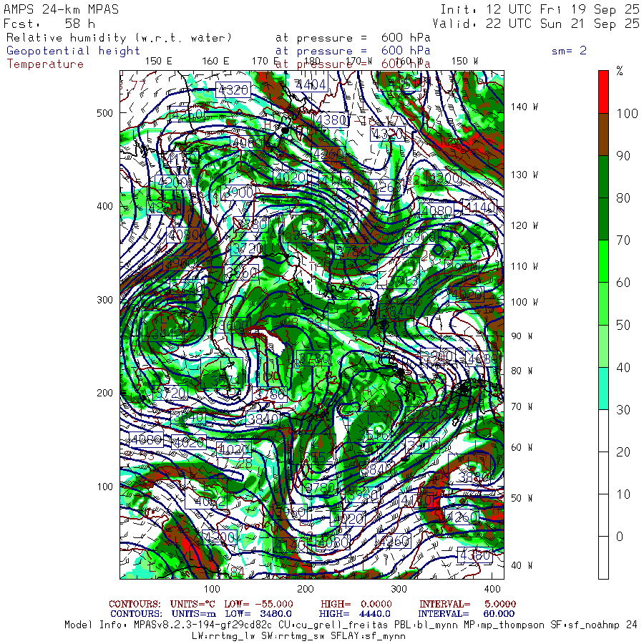Click the '140 W' longitude label on the right

[525, 107]
